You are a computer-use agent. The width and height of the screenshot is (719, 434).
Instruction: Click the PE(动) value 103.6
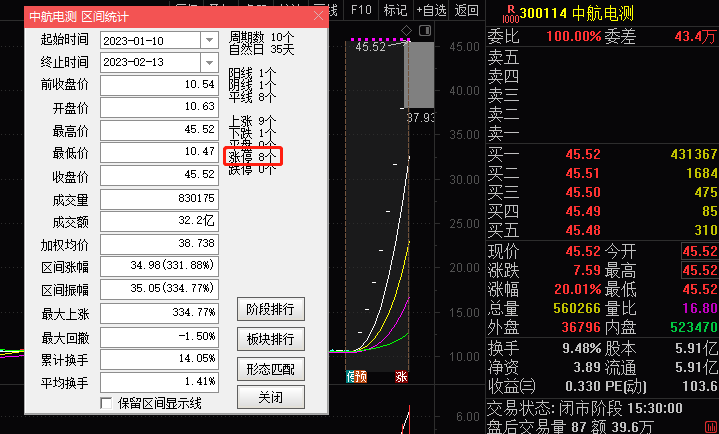point(700,386)
